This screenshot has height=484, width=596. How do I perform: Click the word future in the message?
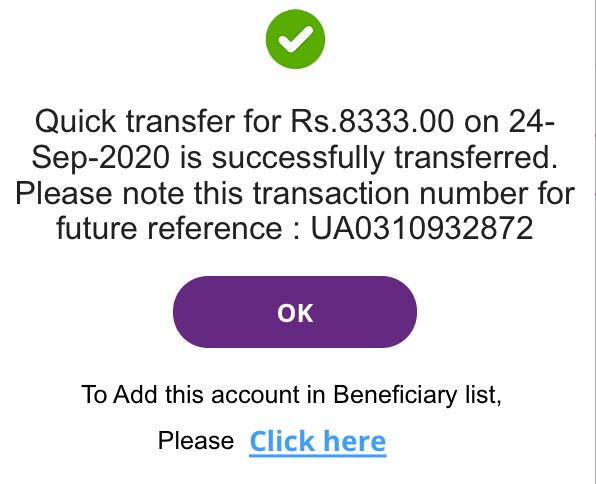(x=97, y=228)
